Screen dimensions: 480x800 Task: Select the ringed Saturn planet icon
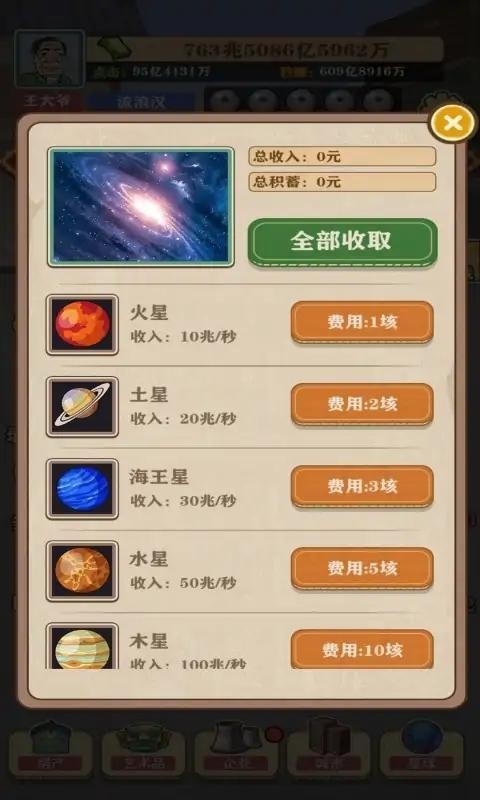[82, 407]
